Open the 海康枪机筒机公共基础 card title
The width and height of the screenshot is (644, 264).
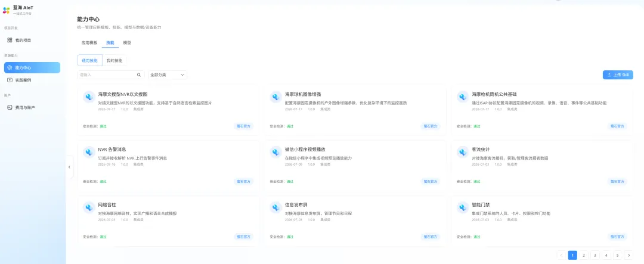(494, 94)
